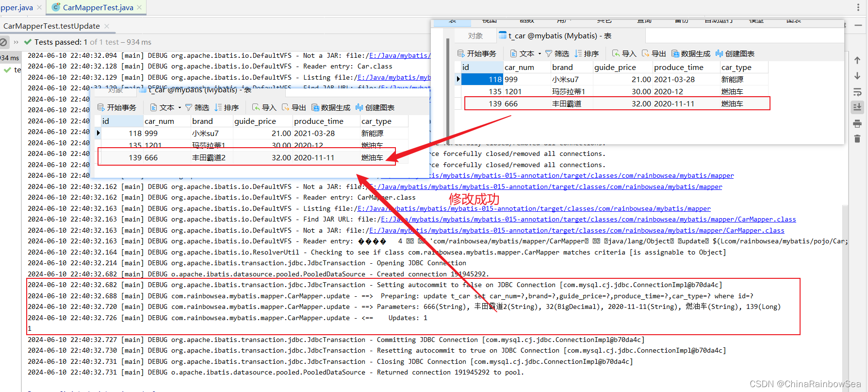Click the 导入 import button in right Navicat panel
Screen dimensions: 868x392
pos(624,53)
